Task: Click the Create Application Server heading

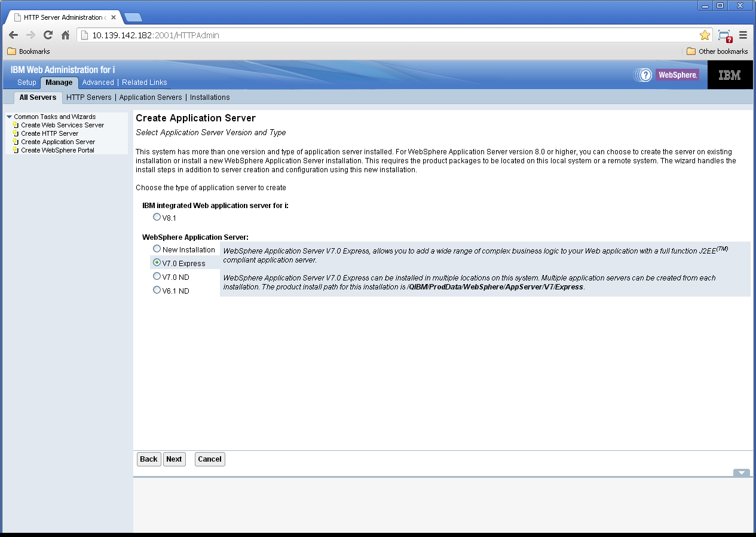Action: tap(195, 118)
